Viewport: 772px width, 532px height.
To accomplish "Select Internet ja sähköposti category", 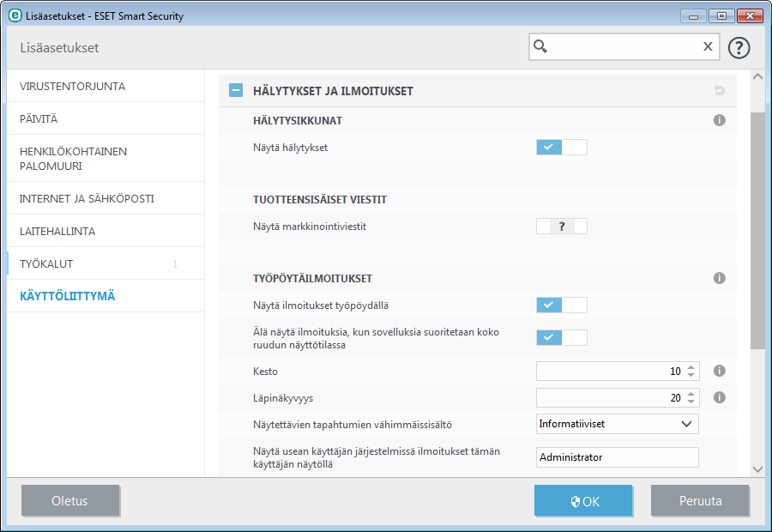I will [106, 198].
